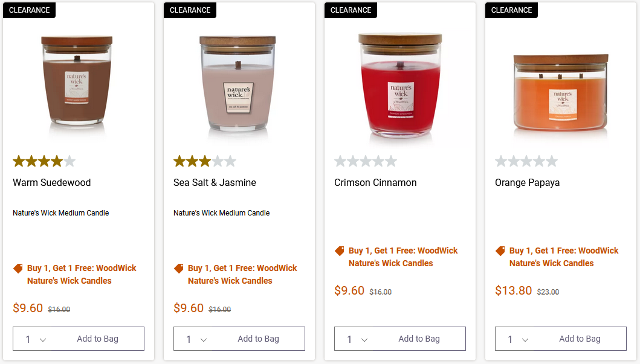
Task: Add Crimson Cinnamon to the bag
Action: pos(418,338)
